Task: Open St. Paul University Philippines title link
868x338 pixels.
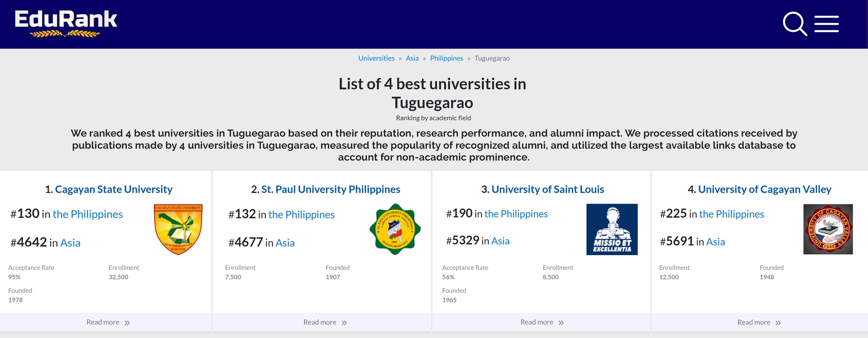Action: tap(331, 189)
